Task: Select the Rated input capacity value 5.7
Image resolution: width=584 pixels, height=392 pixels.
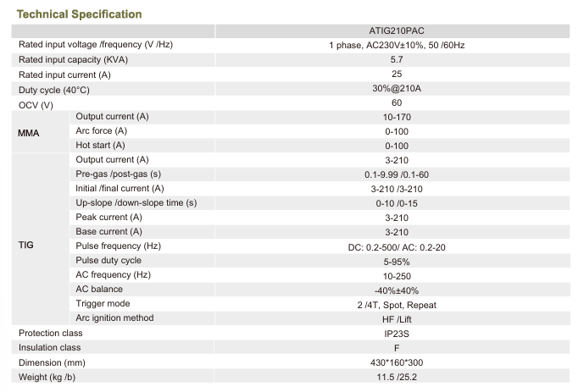Action: point(397,59)
